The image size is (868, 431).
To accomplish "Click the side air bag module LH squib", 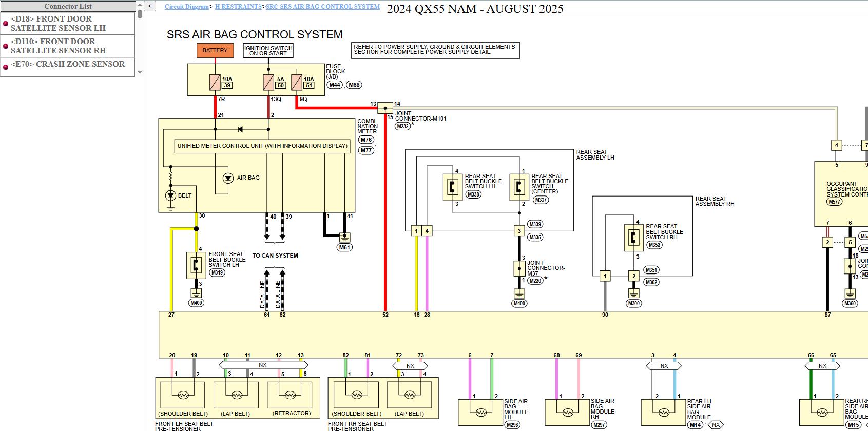I will (480, 413).
